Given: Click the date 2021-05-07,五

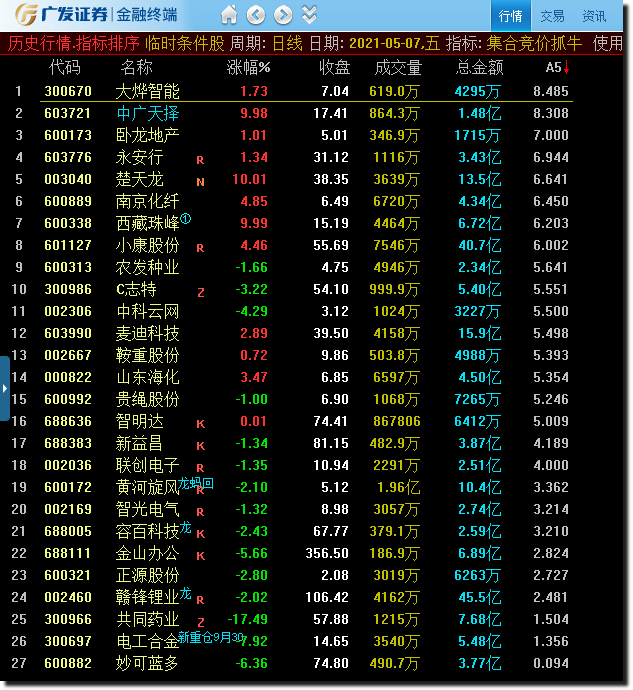Looking at the screenshot, I should pyautogui.click(x=394, y=43).
